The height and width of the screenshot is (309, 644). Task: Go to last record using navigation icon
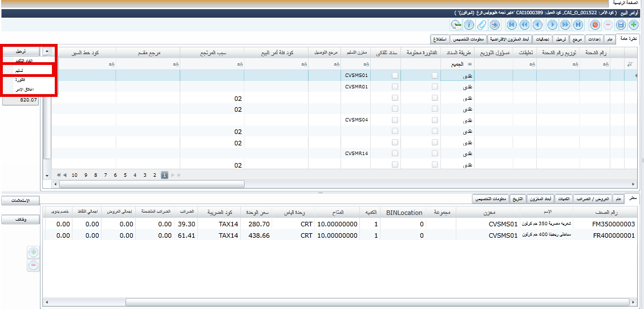[x=578, y=25]
